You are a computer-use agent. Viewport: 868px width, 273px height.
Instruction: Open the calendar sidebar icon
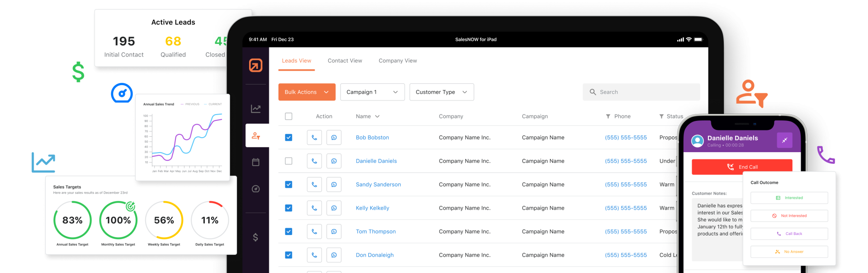pyautogui.click(x=256, y=162)
